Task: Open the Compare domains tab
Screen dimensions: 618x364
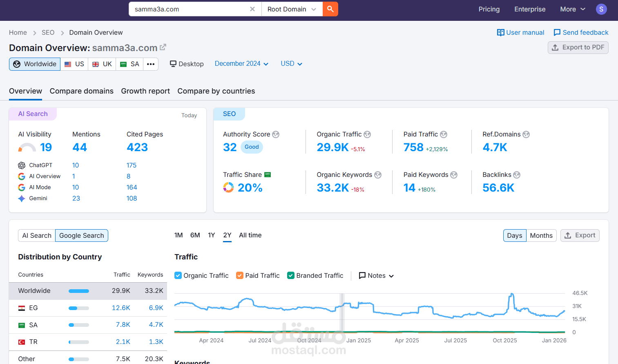Action: point(82,91)
